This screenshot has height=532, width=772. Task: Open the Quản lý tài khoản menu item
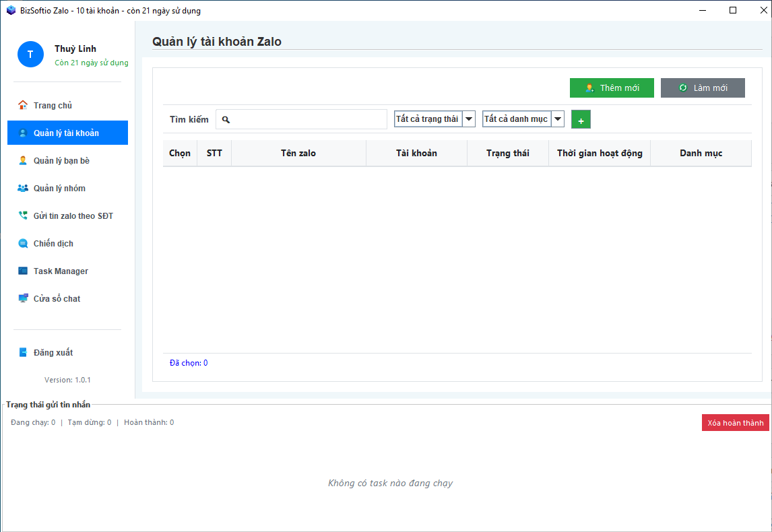[x=67, y=133]
